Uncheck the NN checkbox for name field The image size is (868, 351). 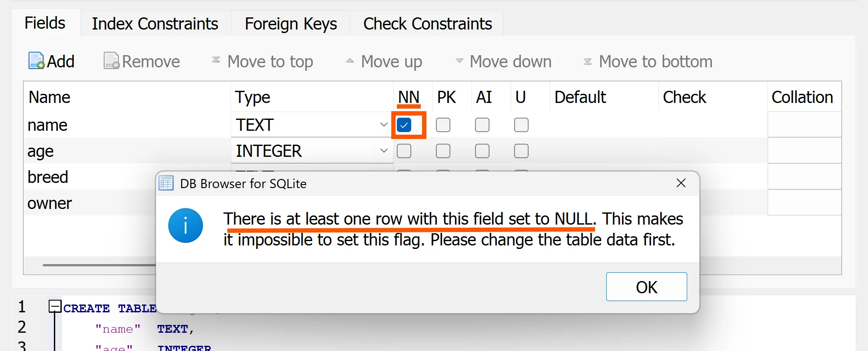[x=404, y=125]
